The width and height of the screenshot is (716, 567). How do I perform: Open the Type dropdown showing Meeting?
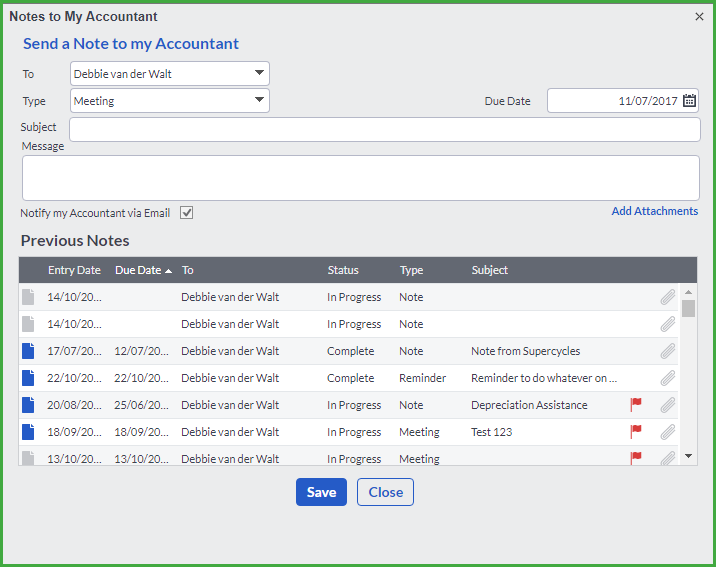(170, 100)
